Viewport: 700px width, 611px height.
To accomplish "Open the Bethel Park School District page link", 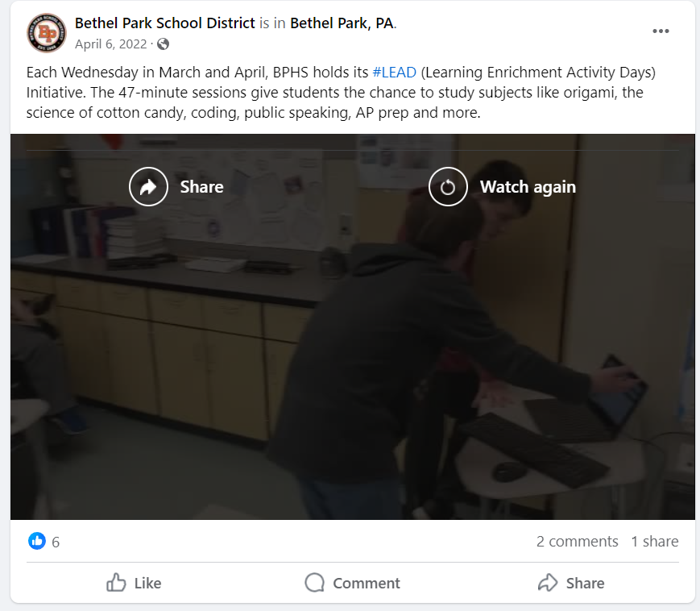I will (165, 23).
